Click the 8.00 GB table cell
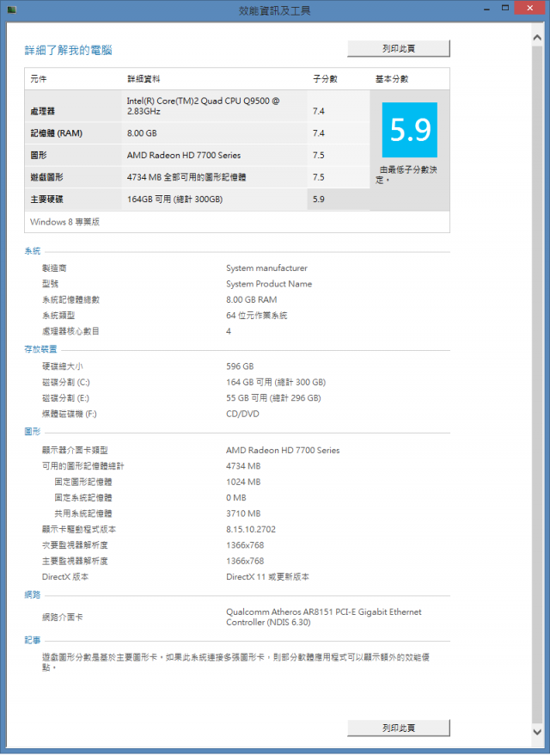This screenshot has width=550, height=756. (x=142, y=133)
